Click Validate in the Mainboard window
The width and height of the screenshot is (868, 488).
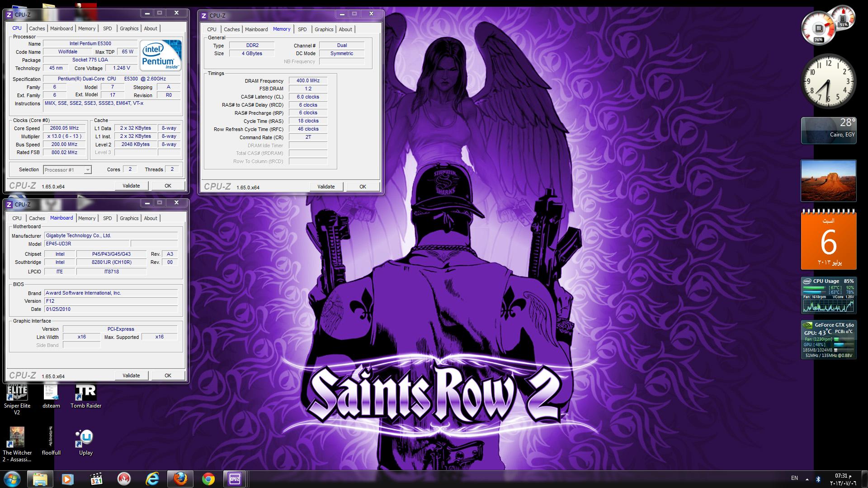131,375
